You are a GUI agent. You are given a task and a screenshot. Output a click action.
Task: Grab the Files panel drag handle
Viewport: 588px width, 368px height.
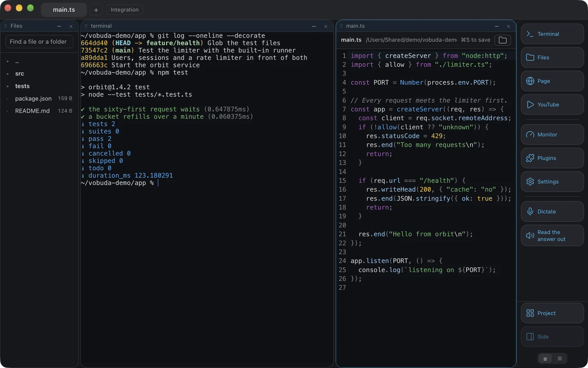pos(6,26)
